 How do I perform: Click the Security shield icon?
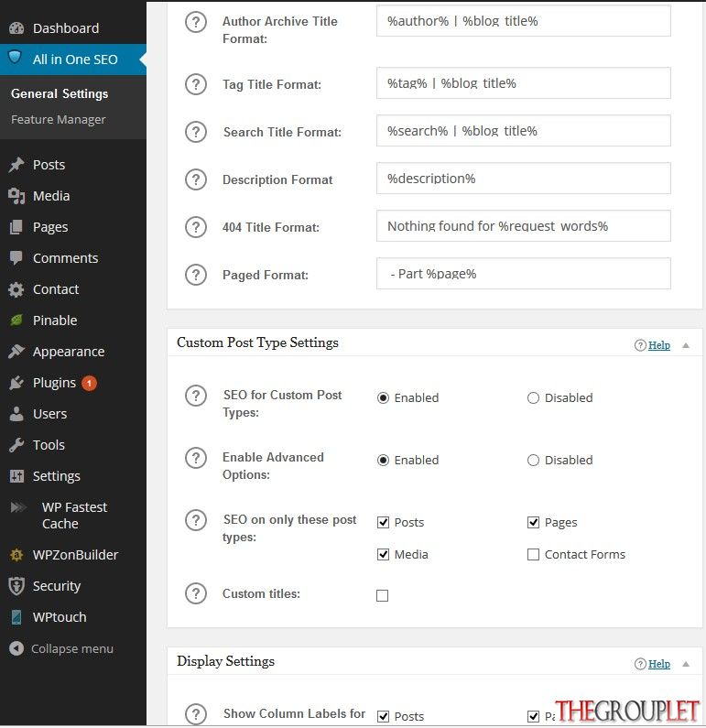pyautogui.click(x=16, y=586)
